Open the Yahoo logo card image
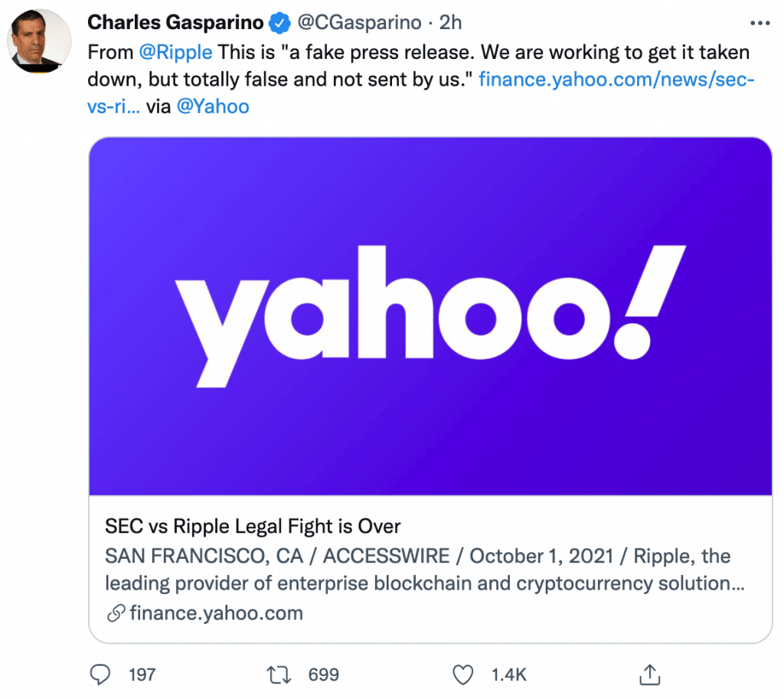The image size is (784, 699). coord(430,317)
